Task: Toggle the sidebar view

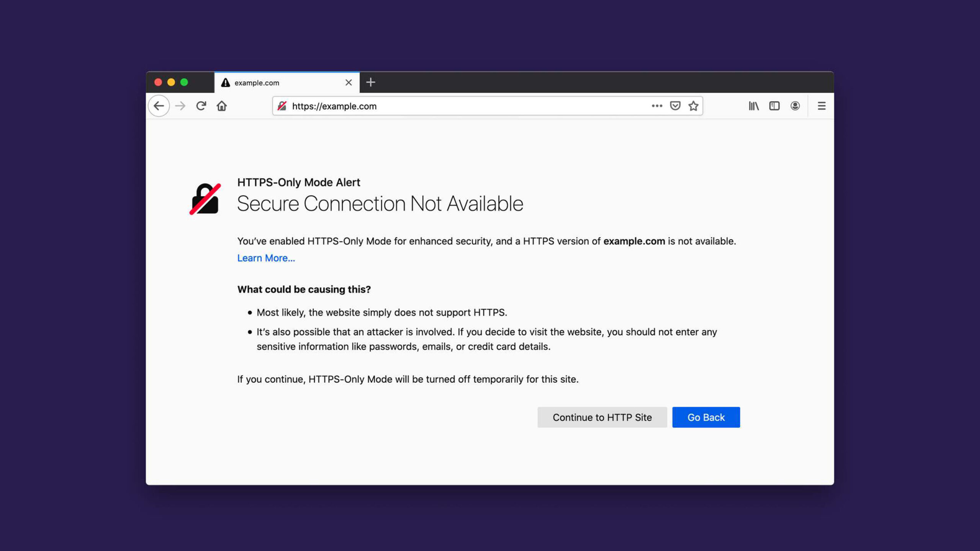Action: coord(774,106)
